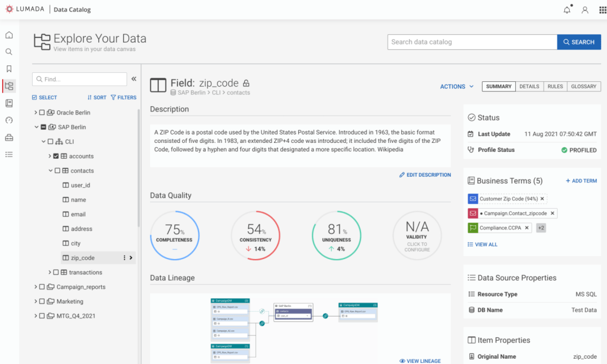
Task: Expand the Campaign_reports folder
Action: click(36, 287)
